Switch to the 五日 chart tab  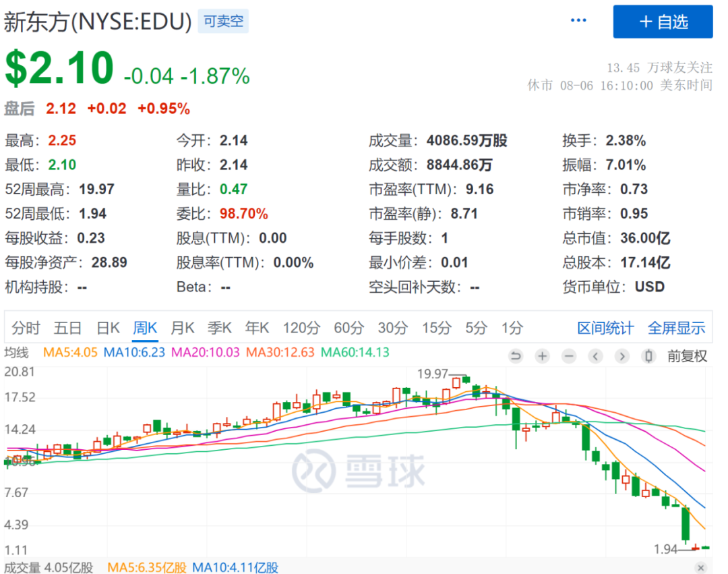click(x=68, y=328)
